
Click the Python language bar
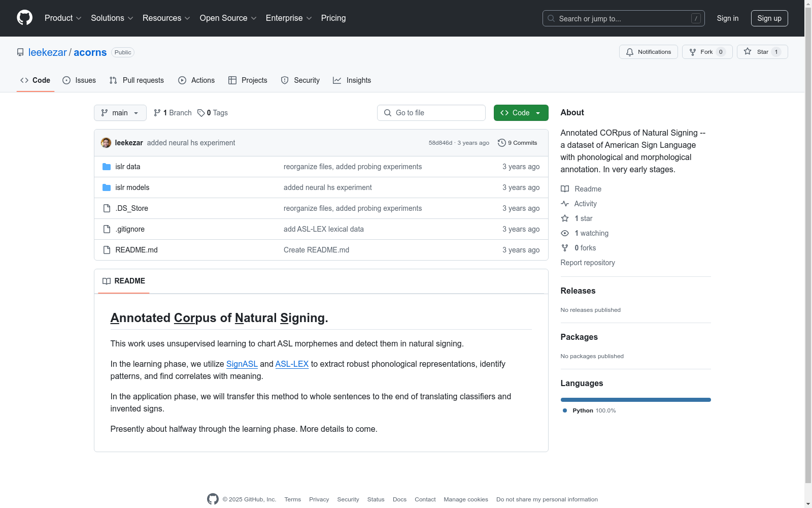(636, 400)
